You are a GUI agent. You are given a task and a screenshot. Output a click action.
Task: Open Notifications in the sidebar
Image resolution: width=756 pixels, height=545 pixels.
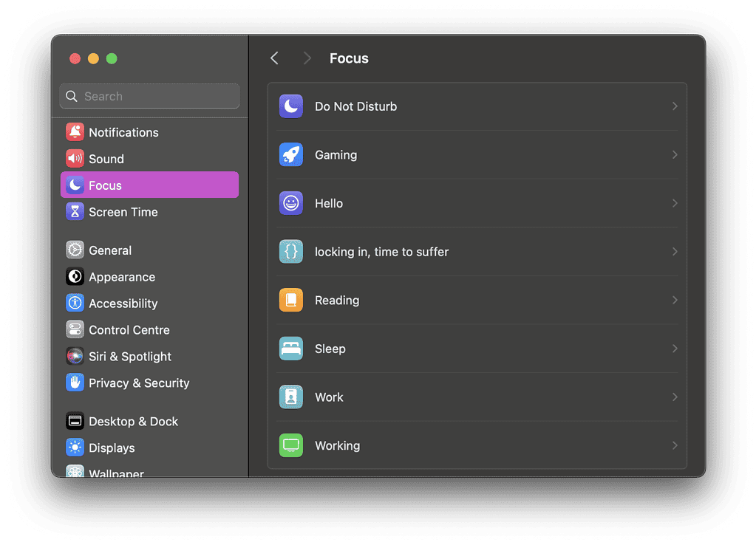(123, 132)
